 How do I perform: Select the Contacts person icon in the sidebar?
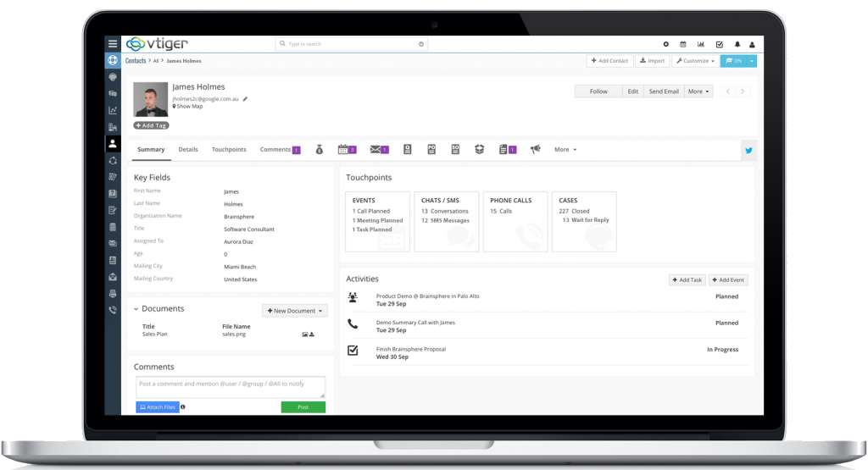113,144
